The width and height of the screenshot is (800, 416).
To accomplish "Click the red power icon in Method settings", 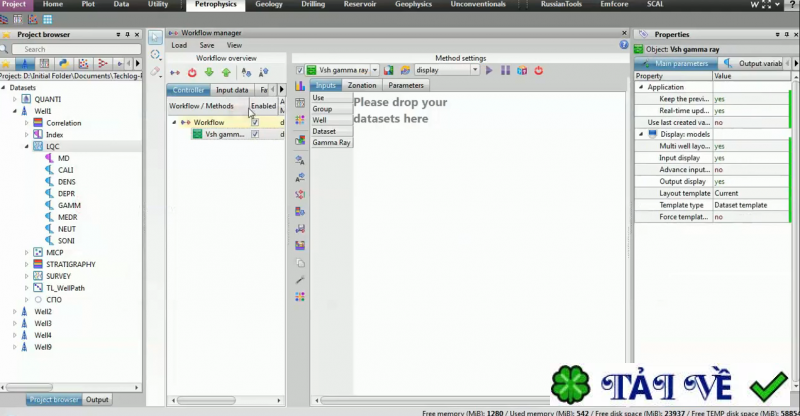I will [539, 70].
